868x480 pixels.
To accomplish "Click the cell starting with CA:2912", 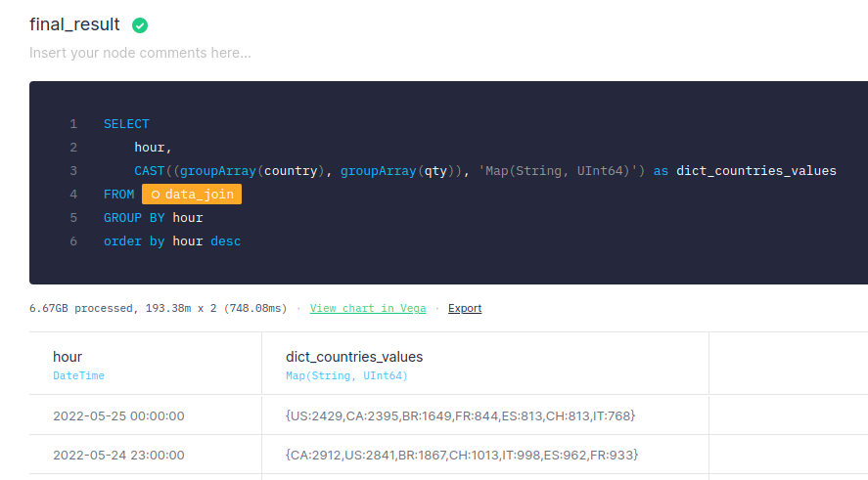I will [x=462, y=455].
